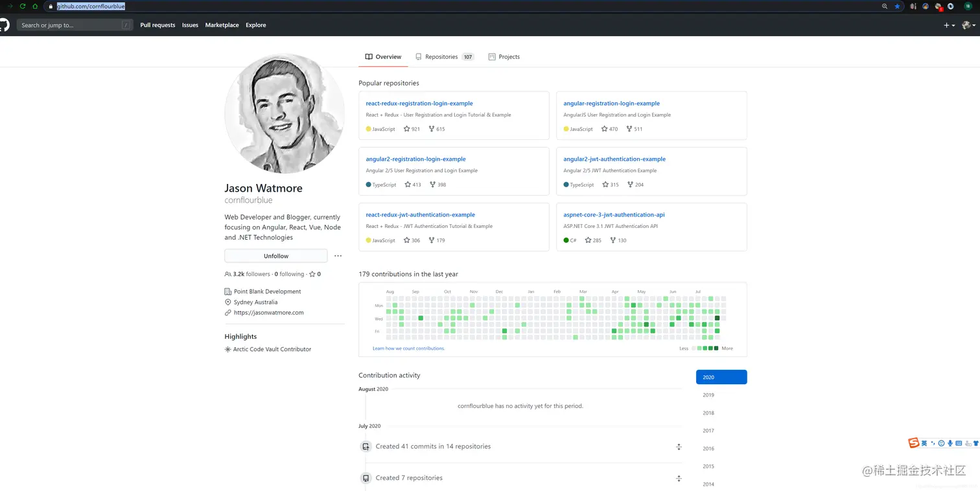Open soft keyboard in Sogou toolbar
Viewport: 980px width, 491px height.
click(959, 443)
